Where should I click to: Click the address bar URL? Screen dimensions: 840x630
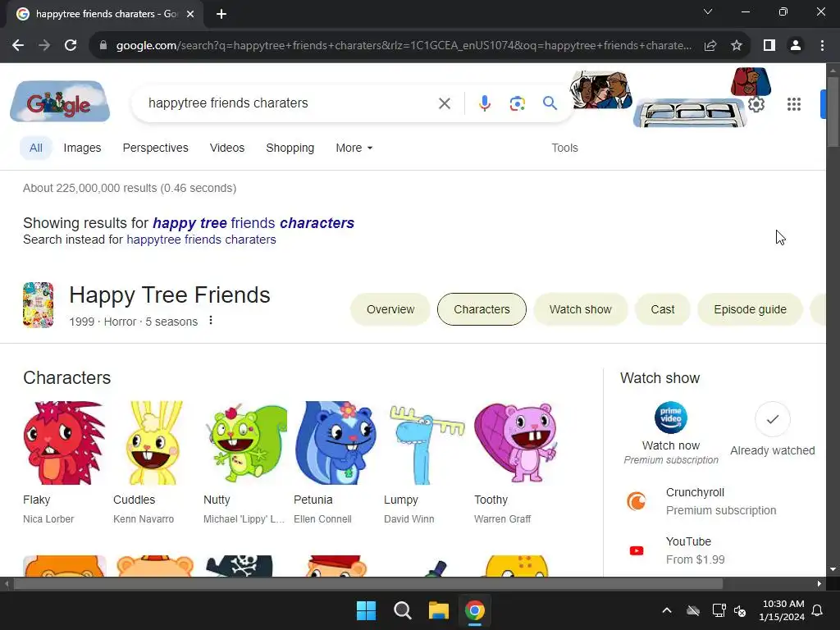pos(404,46)
